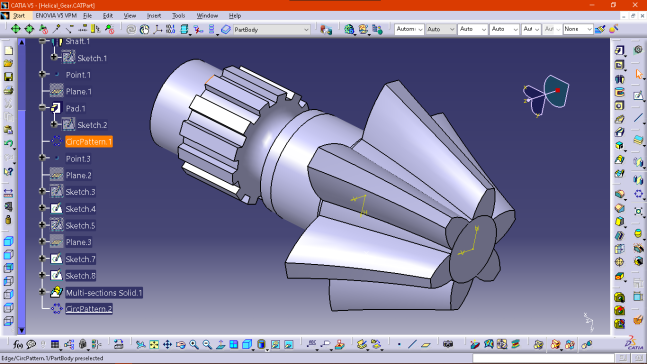647x364 pixels.
Task: Click the CATIA logo icon
Action: 634,343
